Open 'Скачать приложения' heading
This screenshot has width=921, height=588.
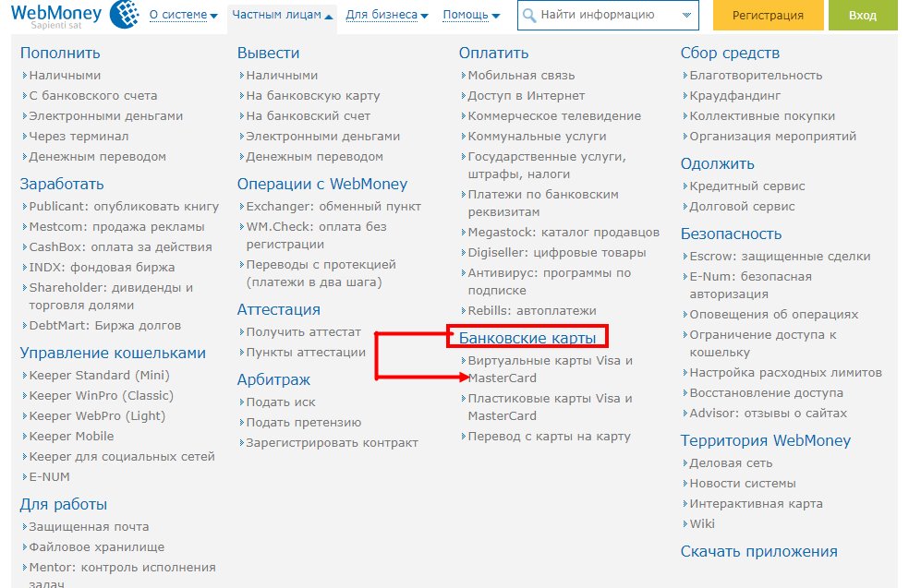click(759, 552)
